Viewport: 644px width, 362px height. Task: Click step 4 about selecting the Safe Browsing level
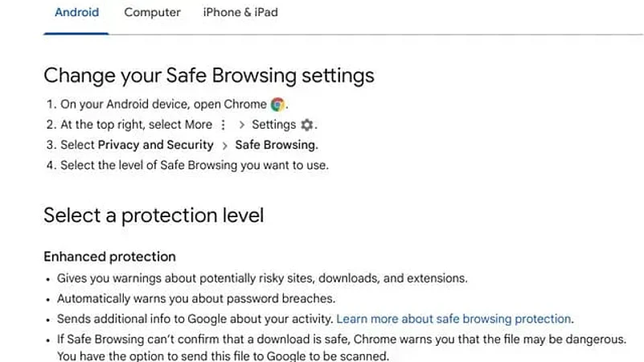[194, 166]
